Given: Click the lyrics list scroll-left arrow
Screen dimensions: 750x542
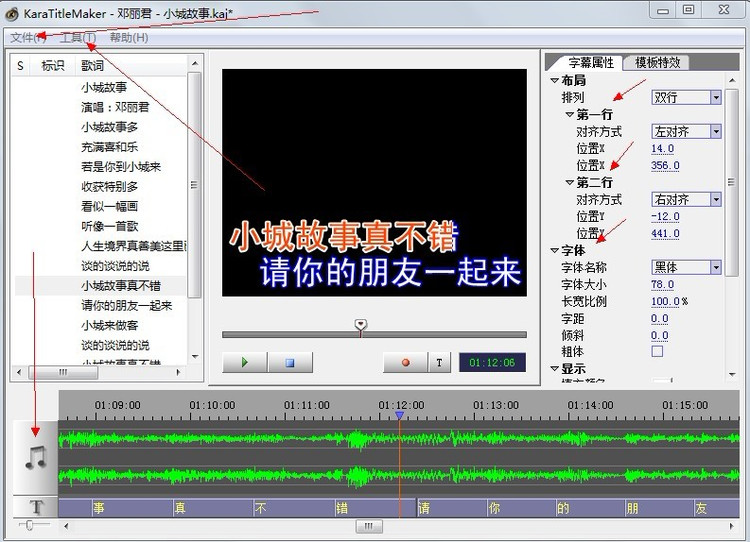Looking at the screenshot, I should 19,372.
